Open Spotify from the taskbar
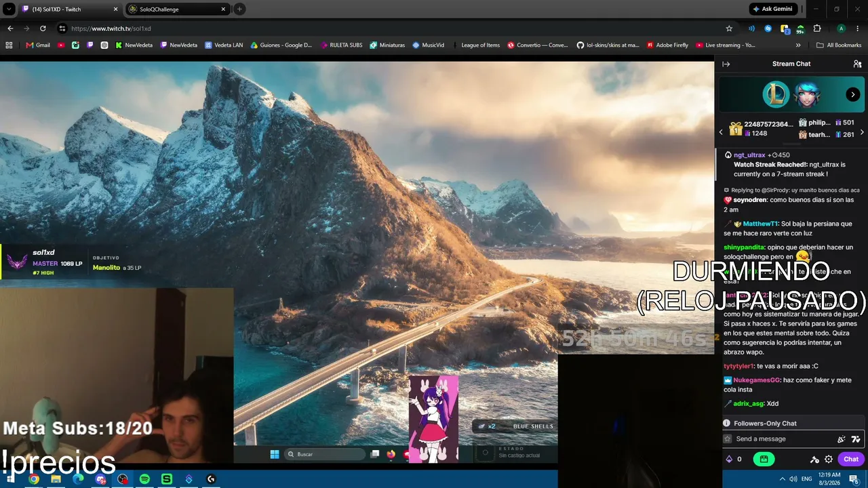This screenshot has height=488, width=868. [x=144, y=479]
